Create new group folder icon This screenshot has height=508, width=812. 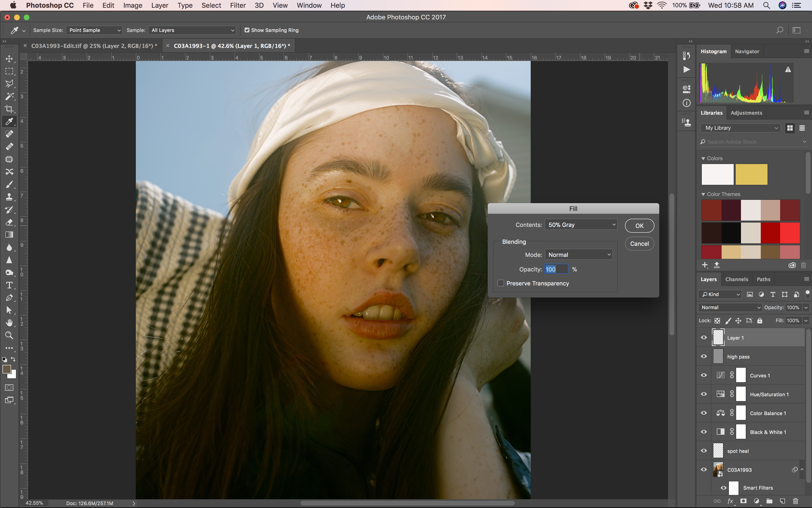point(769,501)
